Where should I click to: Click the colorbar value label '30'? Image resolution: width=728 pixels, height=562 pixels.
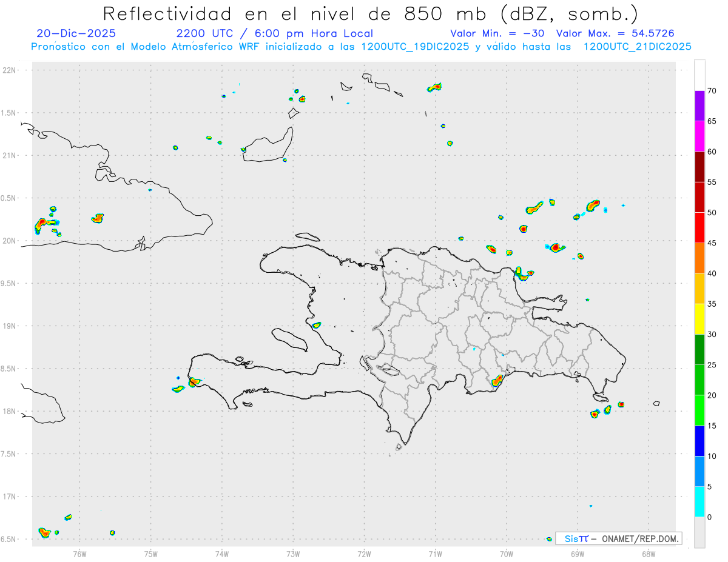click(711, 334)
